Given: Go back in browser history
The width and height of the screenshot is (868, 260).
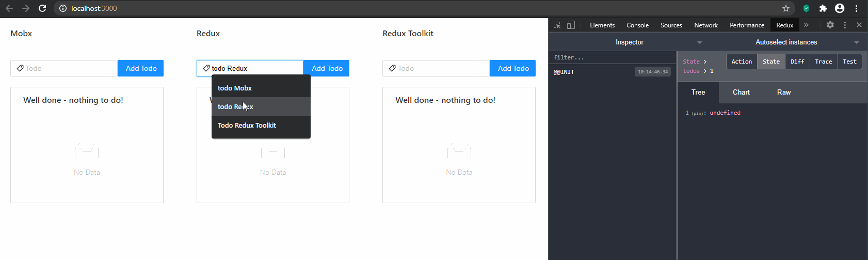Looking at the screenshot, I should click(9, 8).
